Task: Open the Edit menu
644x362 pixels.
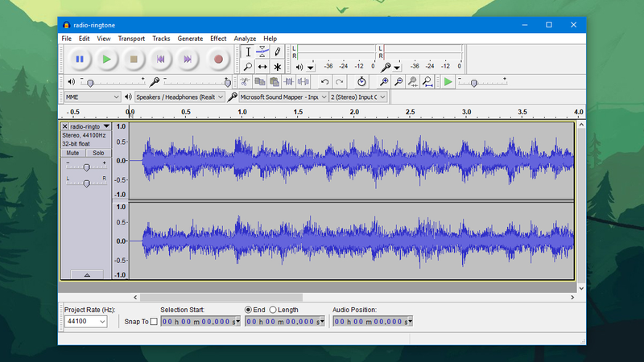Action: point(85,39)
